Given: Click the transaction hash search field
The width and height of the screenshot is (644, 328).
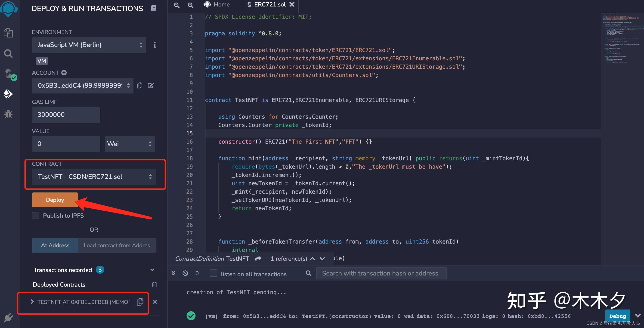Looking at the screenshot, I should (380, 273).
